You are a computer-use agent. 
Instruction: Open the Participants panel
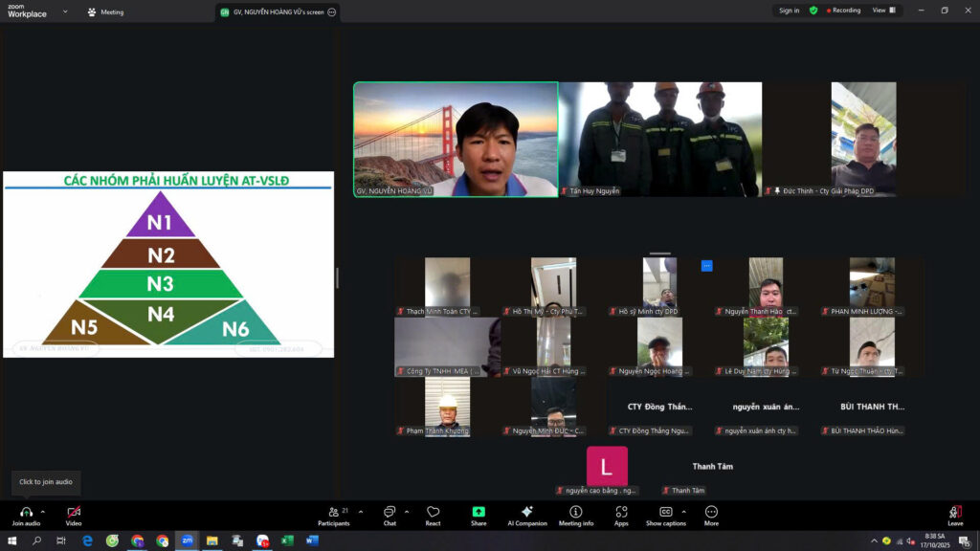(333, 513)
